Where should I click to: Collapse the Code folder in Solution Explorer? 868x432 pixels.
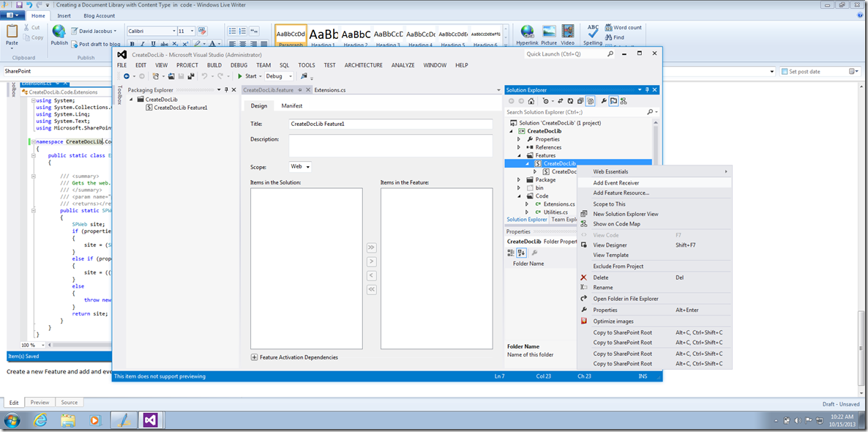[x=519, y=196]
